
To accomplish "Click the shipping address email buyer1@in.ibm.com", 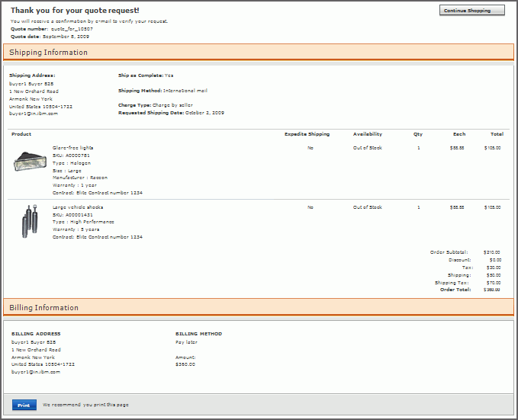I will 34,114.
